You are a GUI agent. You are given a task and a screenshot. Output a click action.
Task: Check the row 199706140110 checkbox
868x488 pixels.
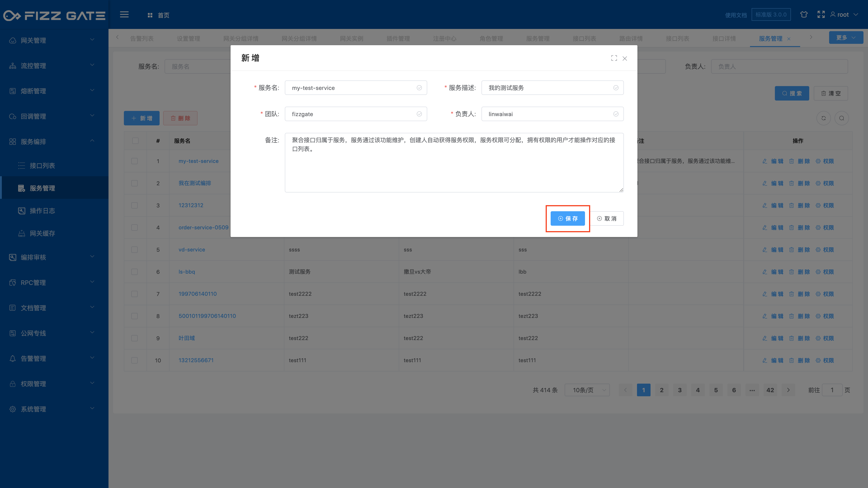[134, 294]
